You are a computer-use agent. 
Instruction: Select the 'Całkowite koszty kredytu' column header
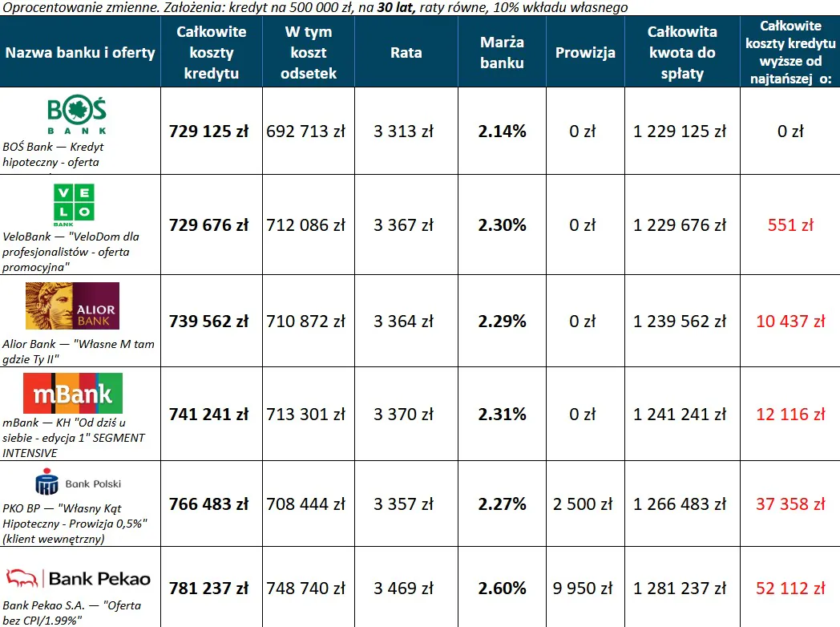click(x=212, y=53)
